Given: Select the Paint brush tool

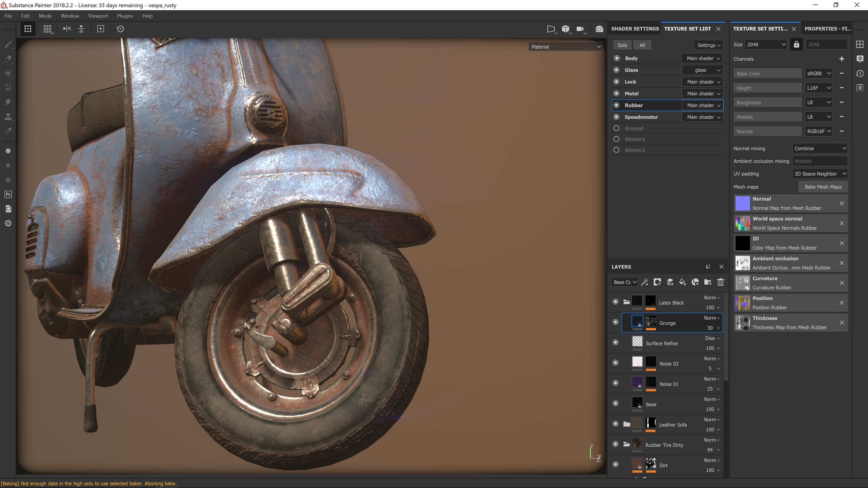Looking at the screenshot, I should coord(8,45).
